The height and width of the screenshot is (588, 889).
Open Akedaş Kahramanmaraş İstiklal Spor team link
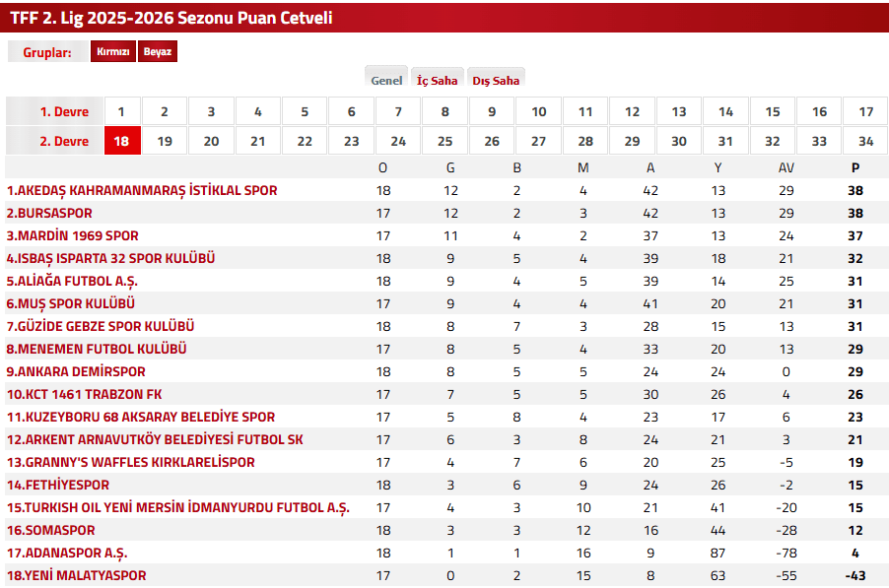pos(142,190)
